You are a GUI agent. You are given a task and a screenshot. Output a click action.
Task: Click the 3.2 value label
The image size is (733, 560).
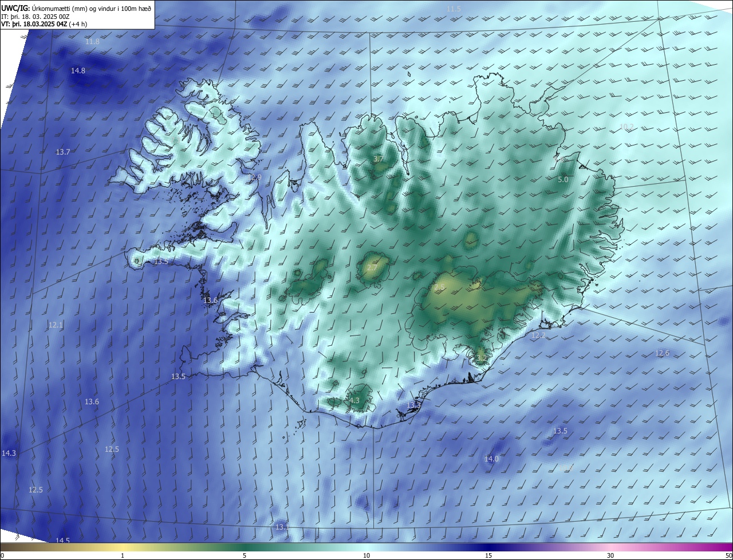(x=481, y=358)
